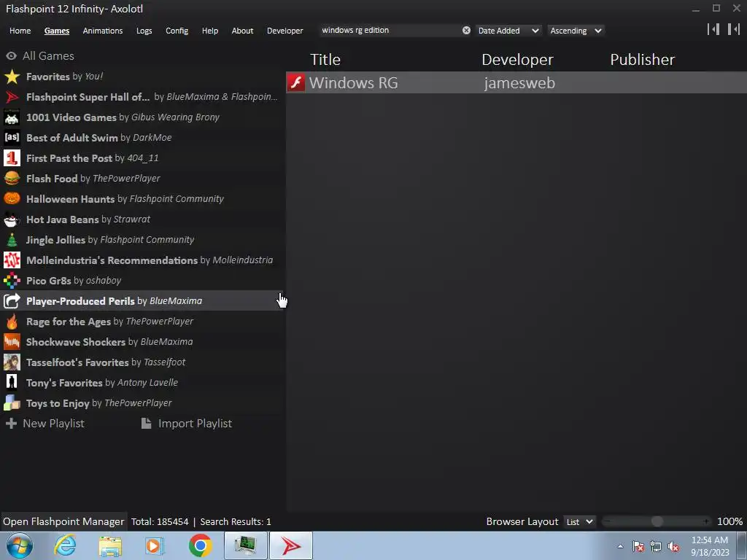Click the Flash Food burger icon

pos(12,179)
